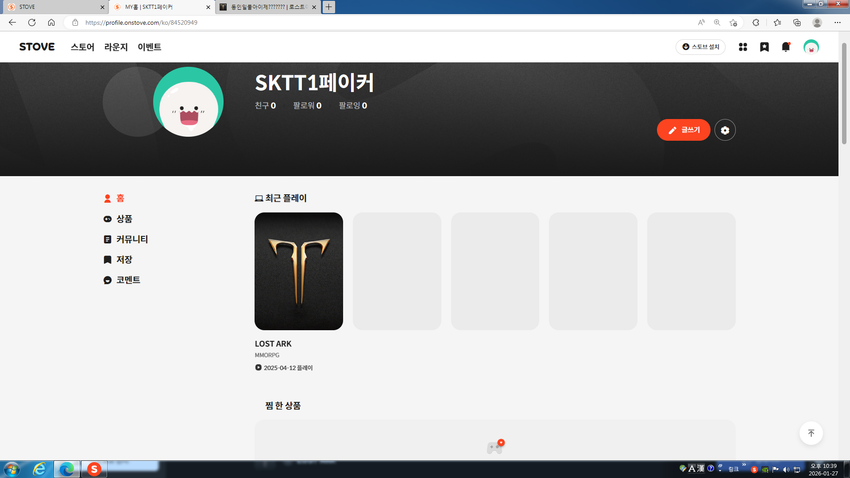
Task: Open the header profile avatar menu
Action: (x=811, y=47)
